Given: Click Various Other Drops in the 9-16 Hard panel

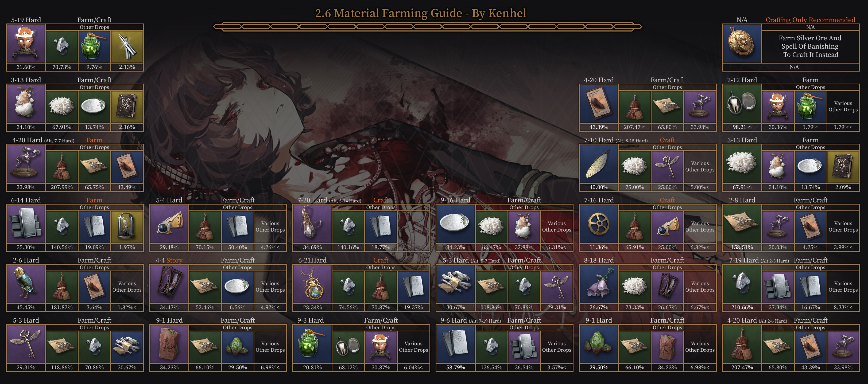Looking at the screenshot, I should coord(557,227).
